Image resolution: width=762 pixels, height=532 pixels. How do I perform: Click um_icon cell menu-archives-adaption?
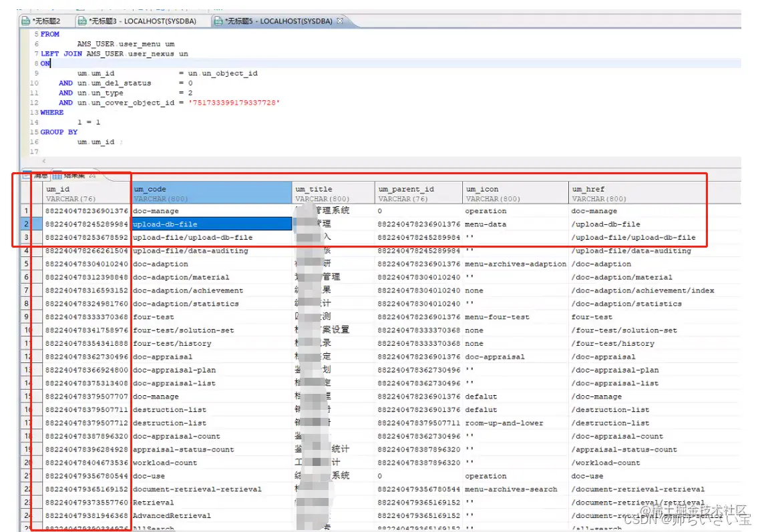(x=516, y=264)
